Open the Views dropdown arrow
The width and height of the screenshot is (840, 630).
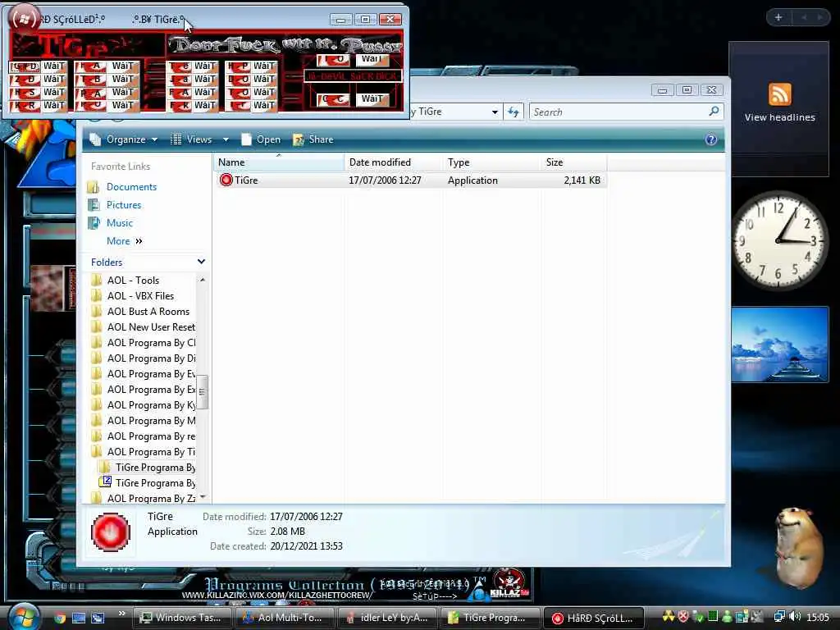tap(226, 139)
